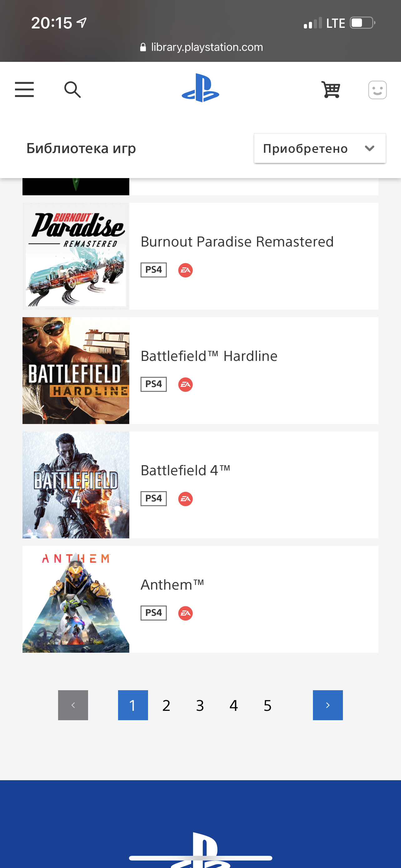Go to the next page arrow
Screen dimensions: 401x868
pyautogui.click(x=328, y=705)
